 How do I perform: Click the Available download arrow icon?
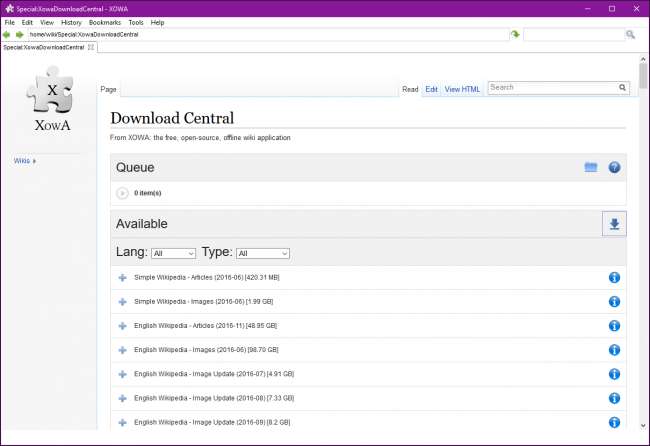point(614,224)
